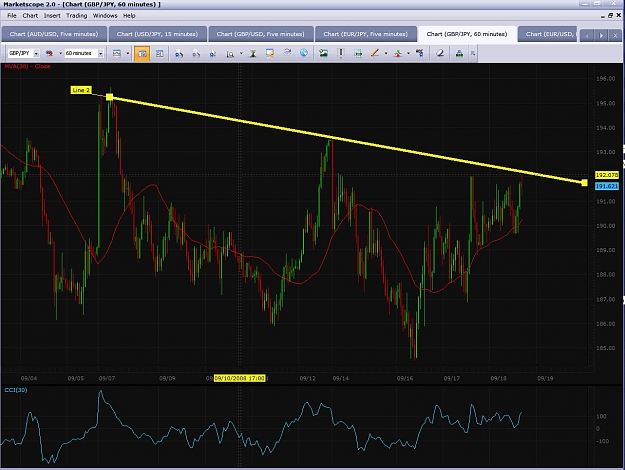Close current chart tab with X button
This screenshot has width=625, height=470.
point(615,35)
